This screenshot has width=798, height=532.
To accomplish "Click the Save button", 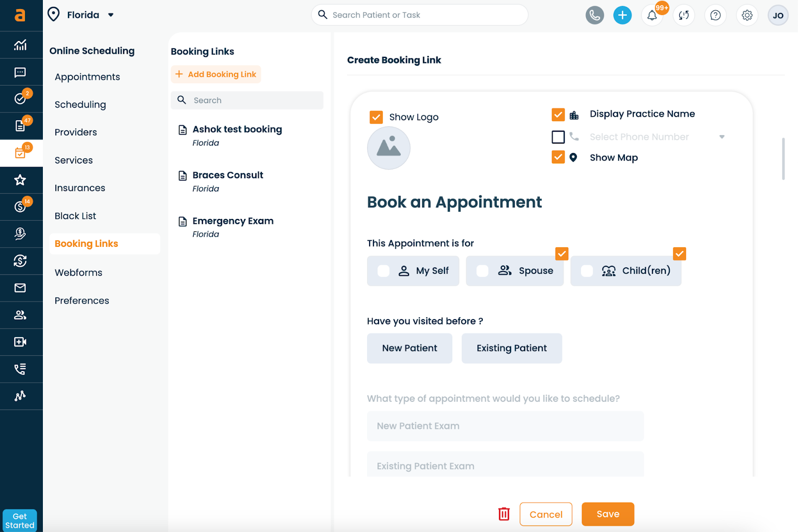I will (x=607, y=514).
